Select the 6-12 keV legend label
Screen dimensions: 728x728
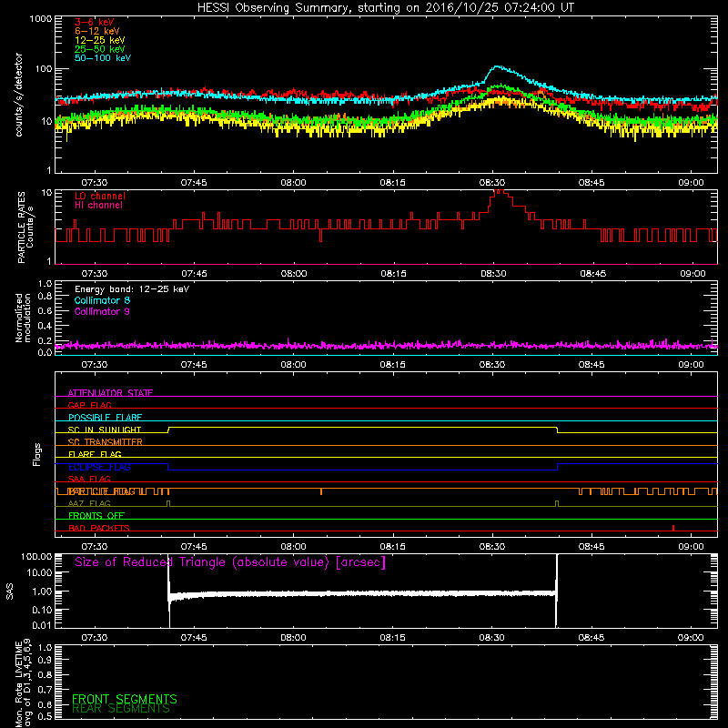tap(97, 31)
